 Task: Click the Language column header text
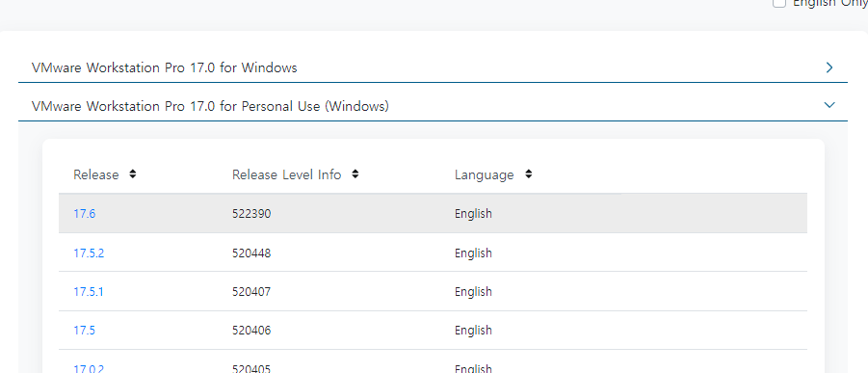(x=485, y=175)
